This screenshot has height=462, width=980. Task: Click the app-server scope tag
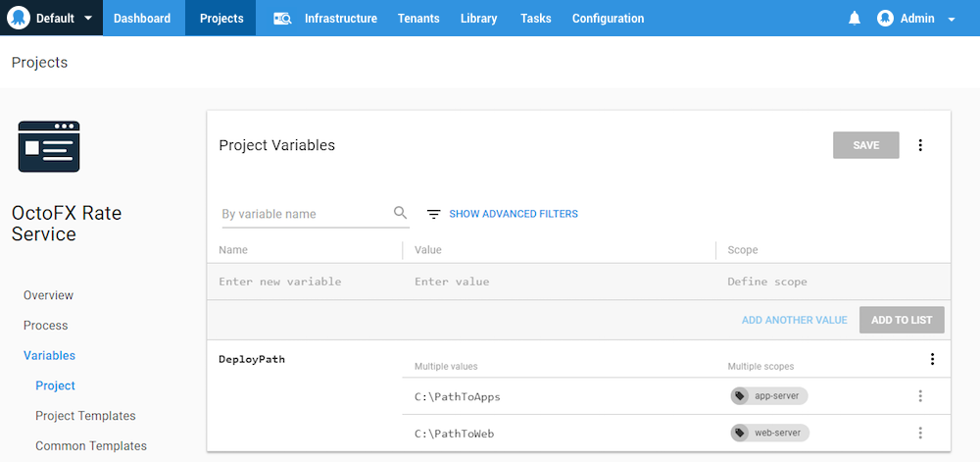click(769, 395)
